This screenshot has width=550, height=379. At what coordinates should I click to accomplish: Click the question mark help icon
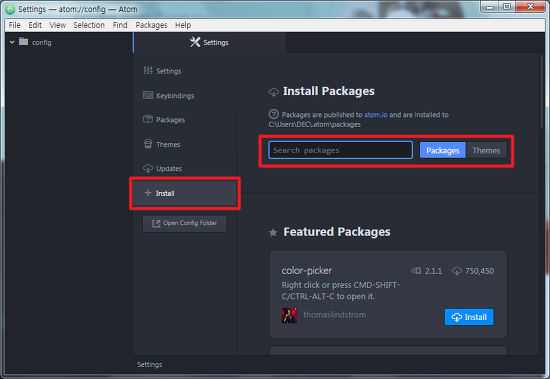[273, 114]
